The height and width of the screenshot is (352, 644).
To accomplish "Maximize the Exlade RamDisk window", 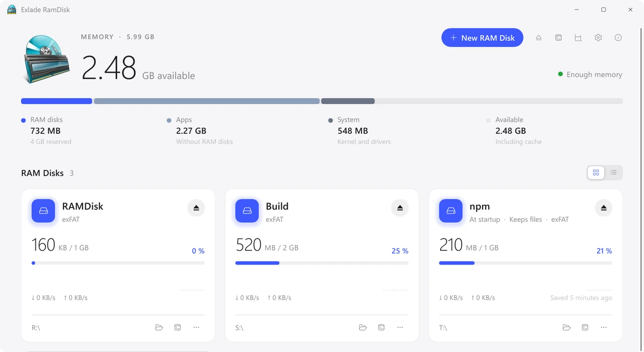I will point(603,10).
